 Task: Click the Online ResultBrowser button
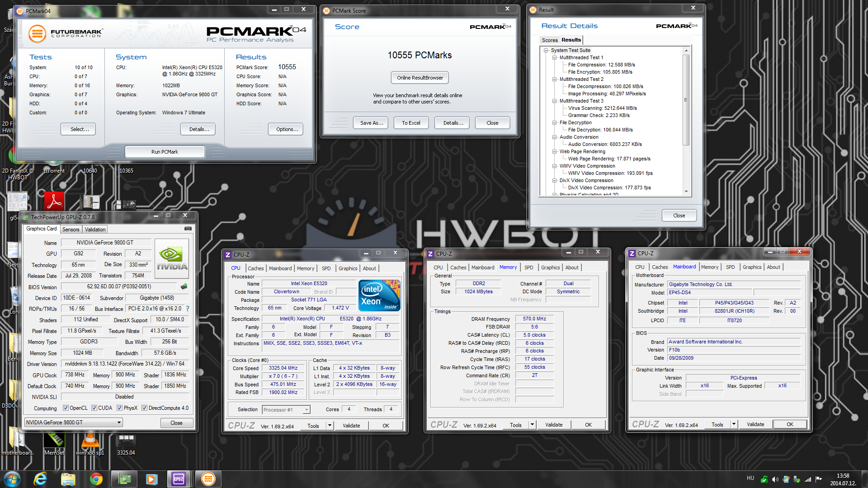pos(420,78)
